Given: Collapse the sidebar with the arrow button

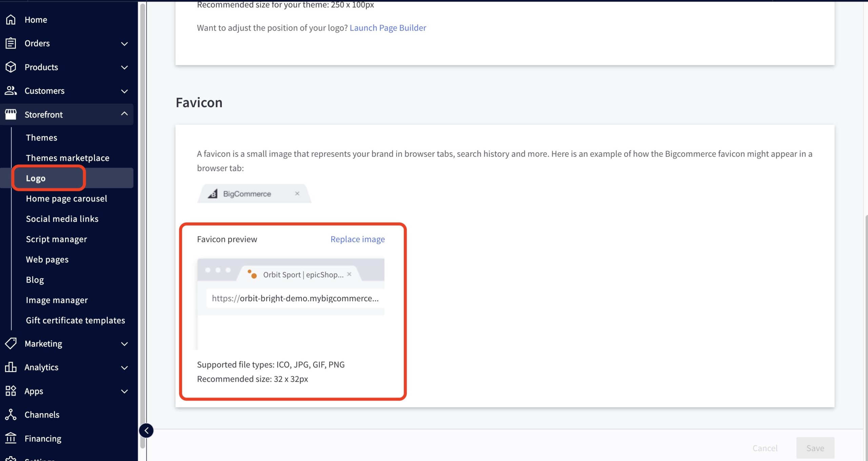Looking at the screenshot, I should click(146, 430).
